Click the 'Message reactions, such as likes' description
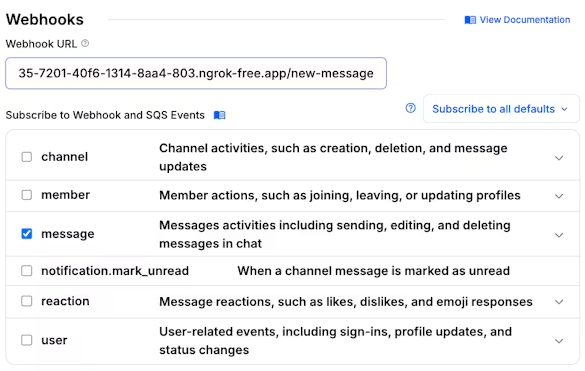This screenshot has height=371, width=585. click(x=346, y=302)
